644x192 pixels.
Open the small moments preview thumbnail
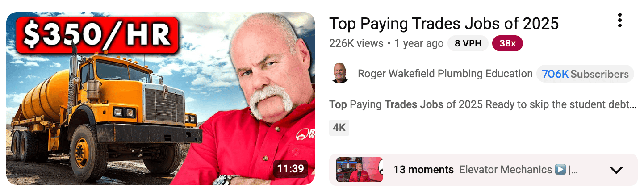coord(360,170)
